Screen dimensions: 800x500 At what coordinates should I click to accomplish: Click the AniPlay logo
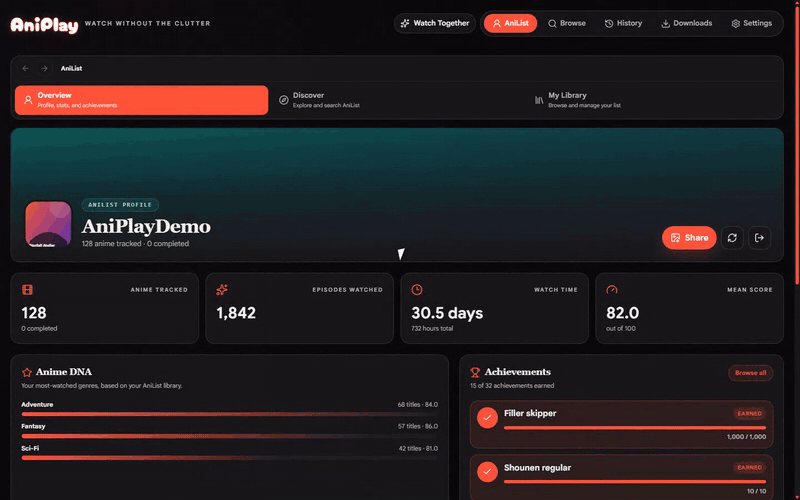[x=44, y=24]
